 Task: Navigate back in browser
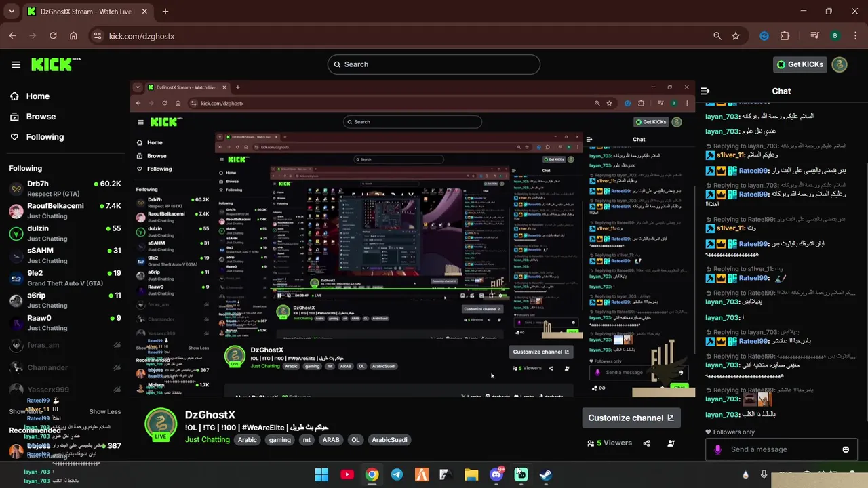[x=13, y=36]
